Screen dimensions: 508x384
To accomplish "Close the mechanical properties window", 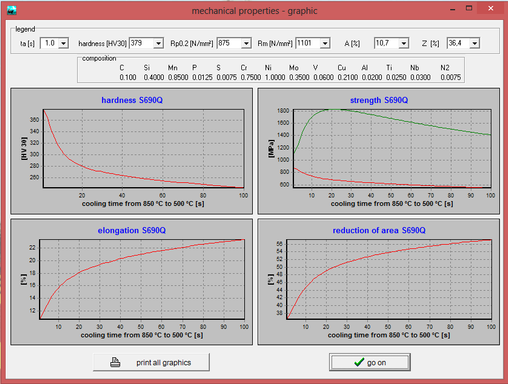I will pyautogui.click(x=491, y=9).
